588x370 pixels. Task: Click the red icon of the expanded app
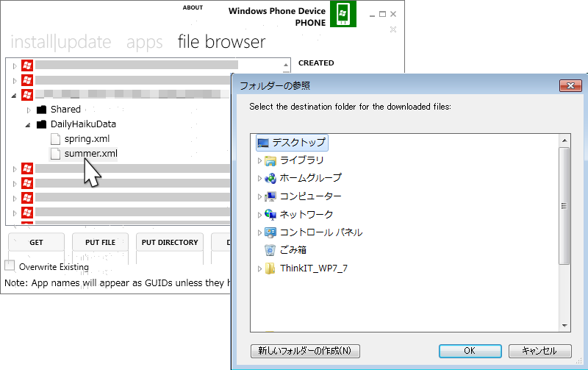coord(27,95)
